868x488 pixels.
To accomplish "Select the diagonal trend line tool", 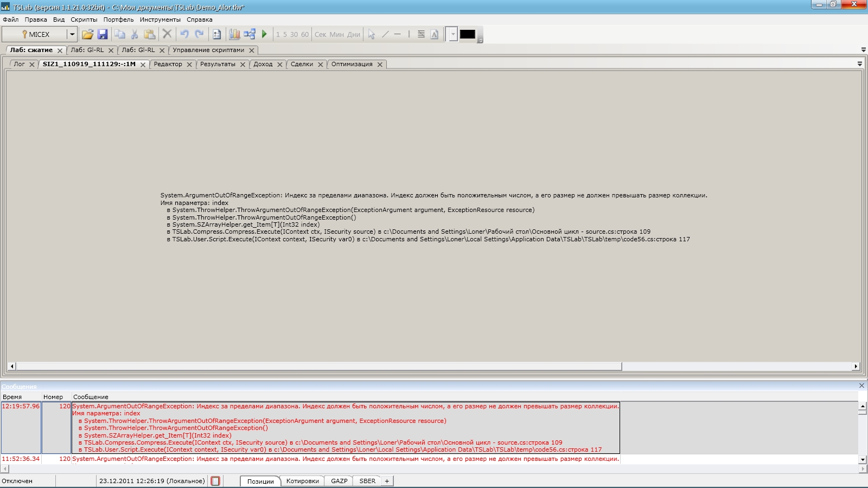I will click(x=385, y=34).
